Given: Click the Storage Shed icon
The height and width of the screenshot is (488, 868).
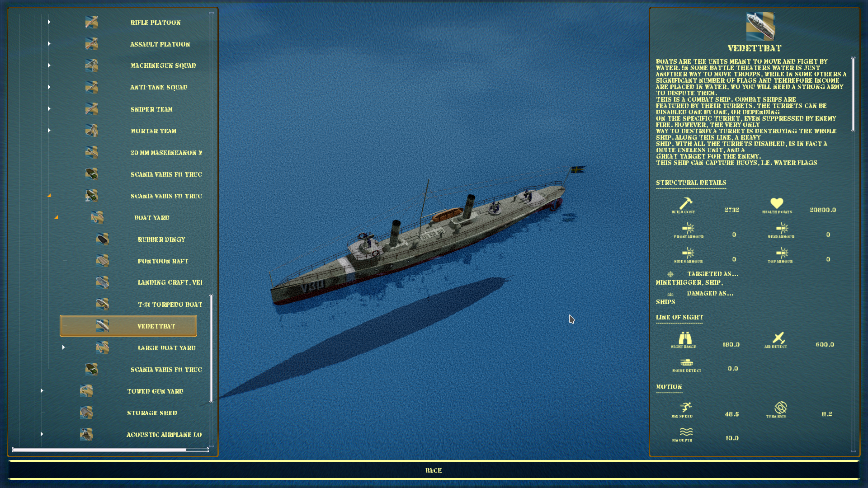Looking at the screenshot, I should click(x=86, y=413).
